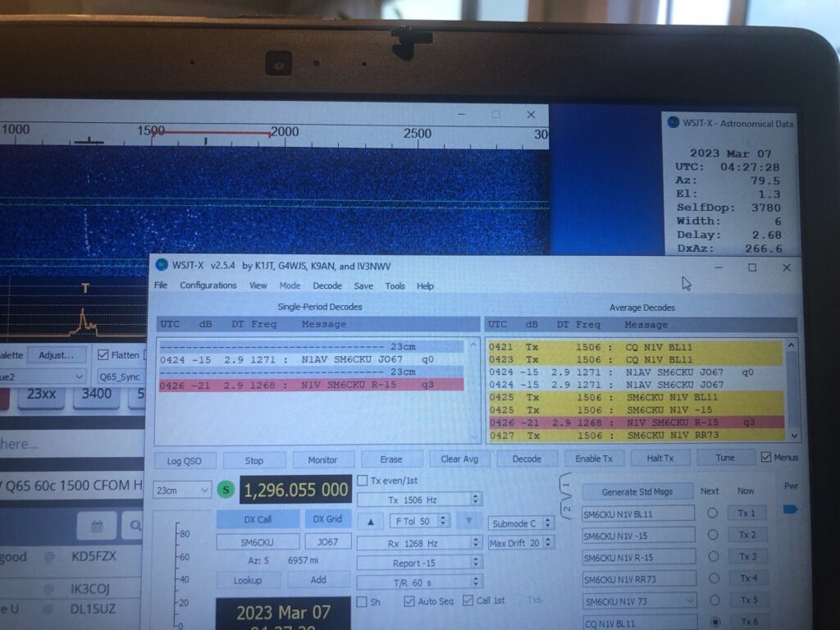Open the 23cm band dropdown
This screenshot has height=630, width=840.
pyautogui.click(x=181, y=491)
